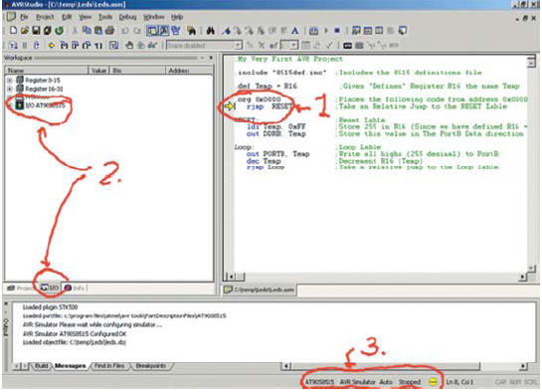Open the Trace disabled dropdown

(204, 46)
